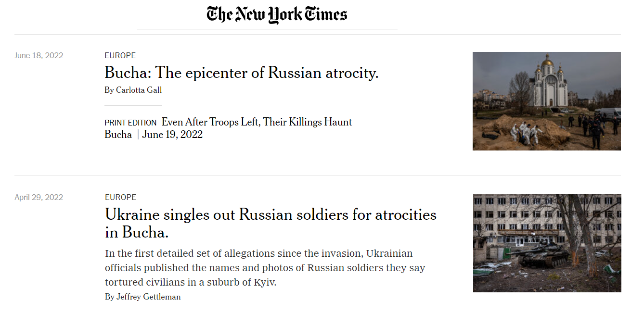
Task: Click The New York Times logo
Action: coord(277,14)
